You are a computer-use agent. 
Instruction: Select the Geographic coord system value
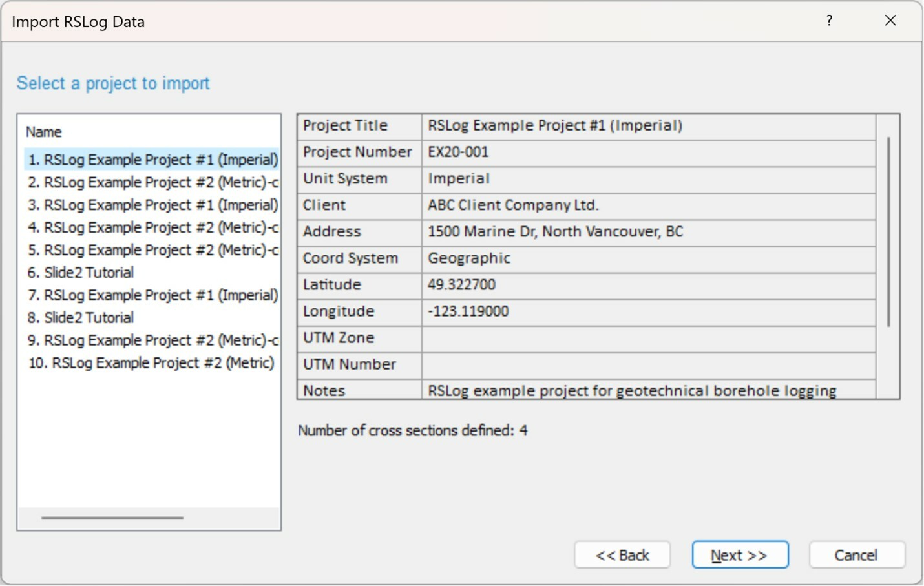[x=649, y=258]
